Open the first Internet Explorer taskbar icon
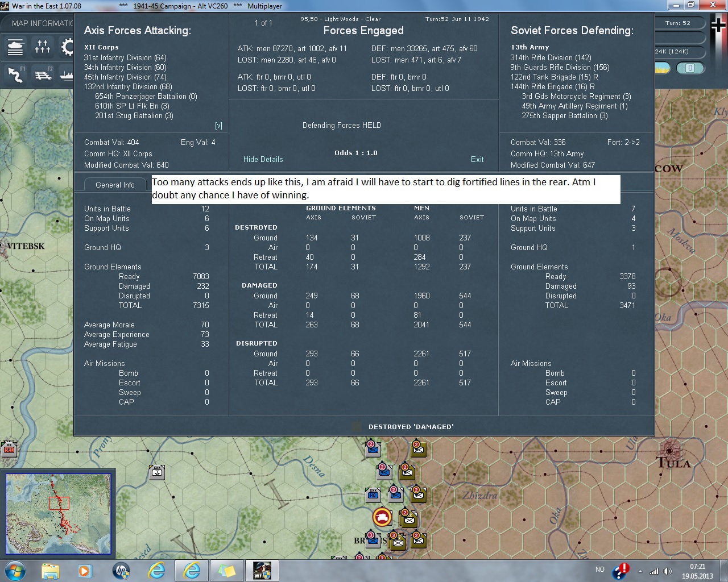The image size is (728, 582). tap(156, 571)
